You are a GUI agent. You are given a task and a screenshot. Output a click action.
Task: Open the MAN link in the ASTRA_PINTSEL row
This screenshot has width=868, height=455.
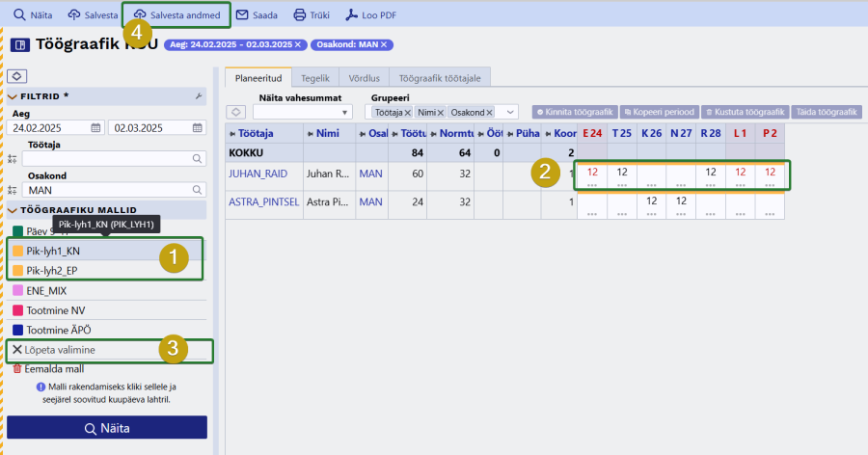[x=371, y=202]
